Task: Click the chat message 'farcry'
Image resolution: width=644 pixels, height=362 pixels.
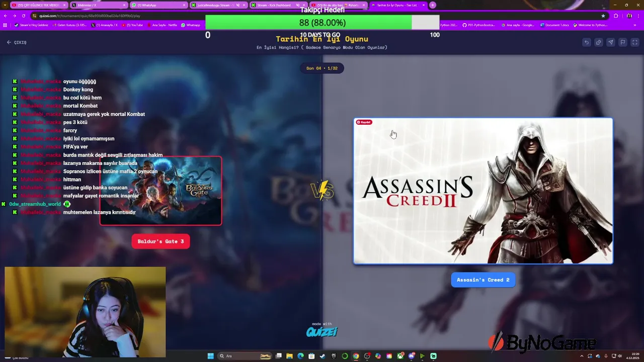Action: coord(70,130)
